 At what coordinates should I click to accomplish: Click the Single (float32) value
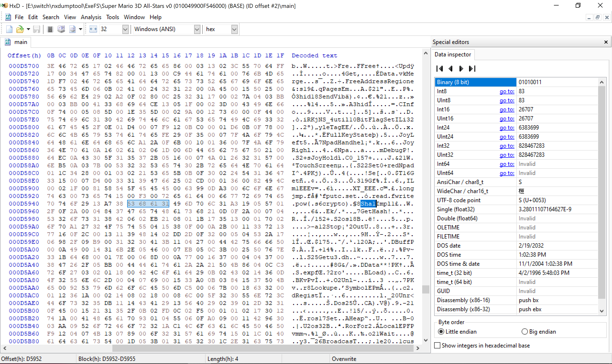[x=545, y=209]
